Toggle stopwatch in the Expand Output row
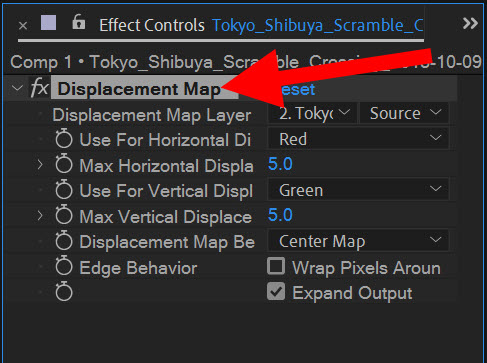 click(x=64, y=292)
